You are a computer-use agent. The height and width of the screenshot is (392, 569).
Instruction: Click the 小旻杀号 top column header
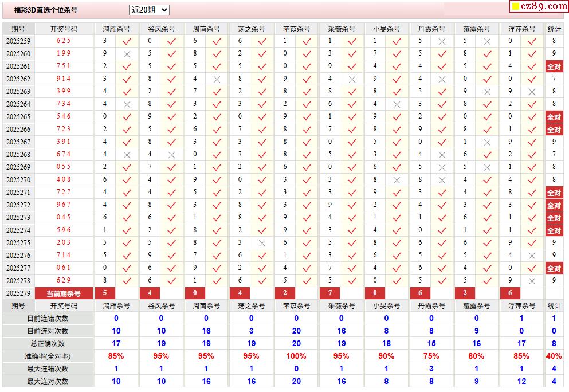(x=386, y=29)
